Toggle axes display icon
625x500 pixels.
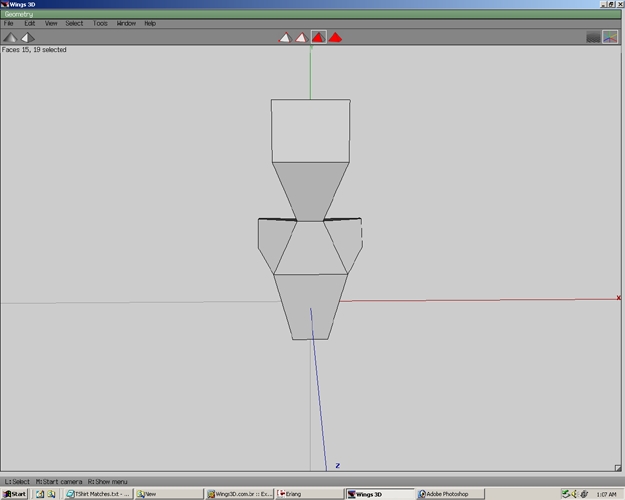click(610, 37)
